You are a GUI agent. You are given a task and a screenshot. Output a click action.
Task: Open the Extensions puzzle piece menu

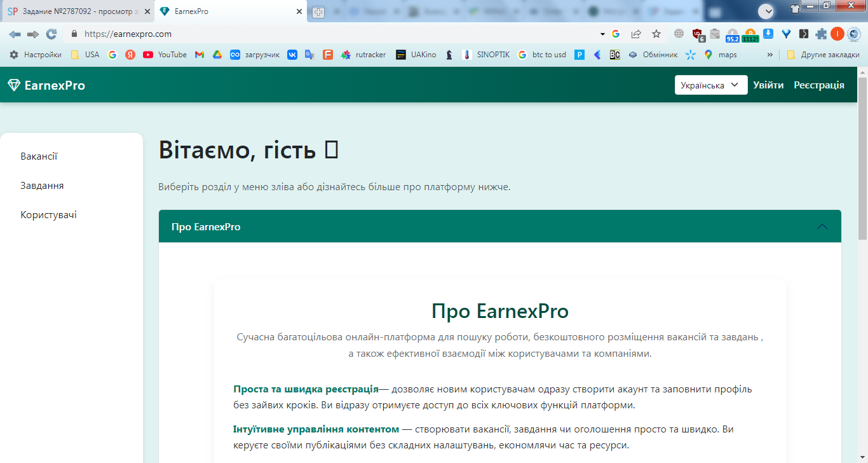click(822, 34)
